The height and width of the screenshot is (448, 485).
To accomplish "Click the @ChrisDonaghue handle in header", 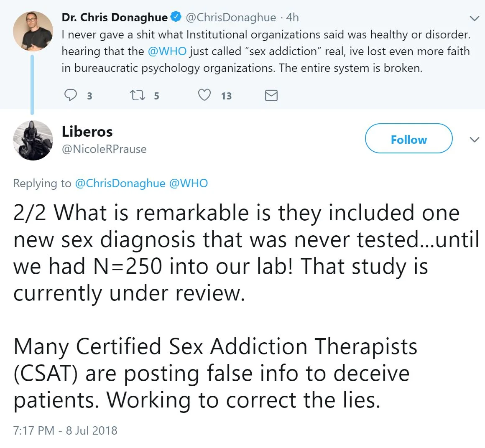I will [230, 17].
